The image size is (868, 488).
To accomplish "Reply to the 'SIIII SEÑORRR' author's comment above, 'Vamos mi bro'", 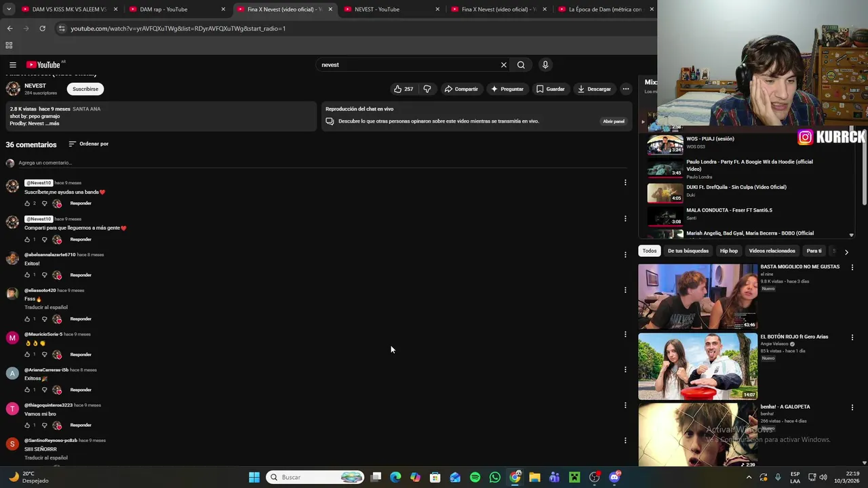I will click(x=81, y=425).
